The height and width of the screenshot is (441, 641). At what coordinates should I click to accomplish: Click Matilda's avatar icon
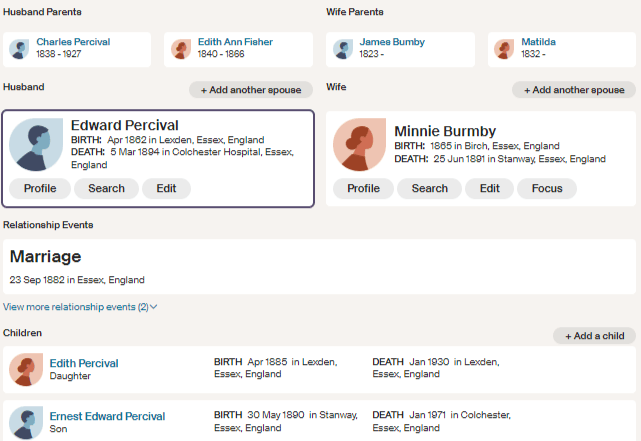(x=505, y=49)
